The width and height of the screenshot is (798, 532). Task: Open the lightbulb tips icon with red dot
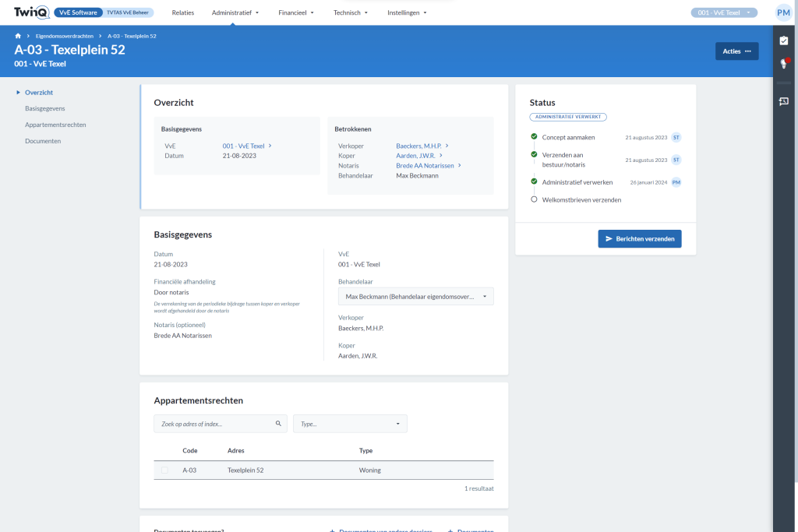(x=784, y=63)
